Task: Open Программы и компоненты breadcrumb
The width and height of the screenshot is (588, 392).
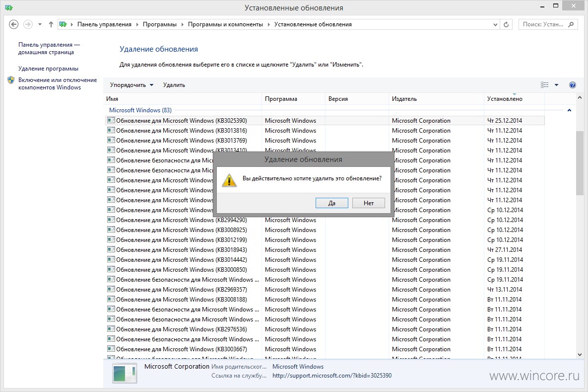Action: pyautogui.click(x=225, y=24)
